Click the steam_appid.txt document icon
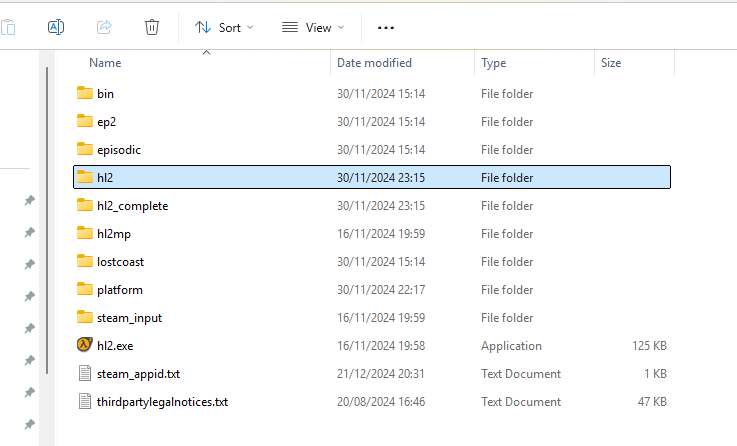Screen dimensions: 737x446 point(85,373)
